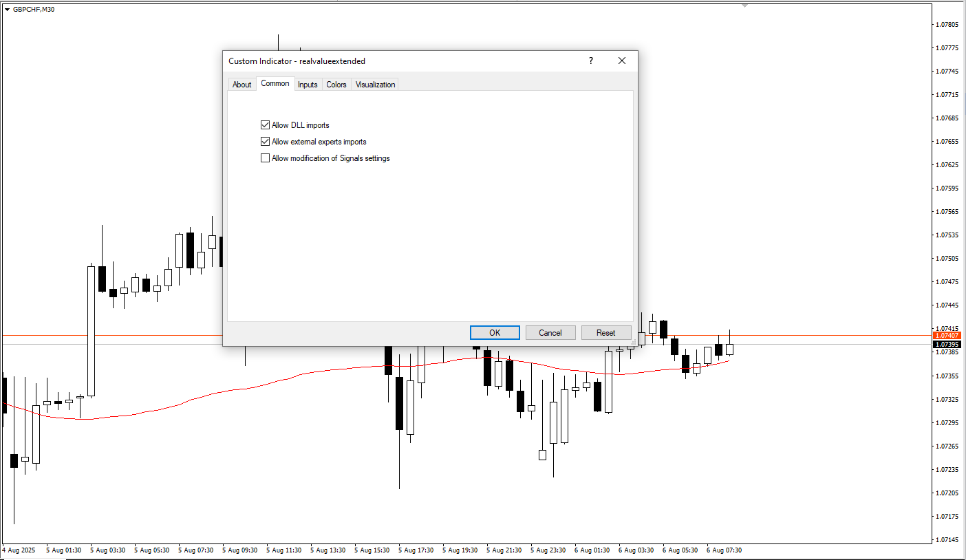Expand the GBPCHF,M30 chart dropdown arrow
Viewport: 966px width, 560px height.
[x=7, y=10]
